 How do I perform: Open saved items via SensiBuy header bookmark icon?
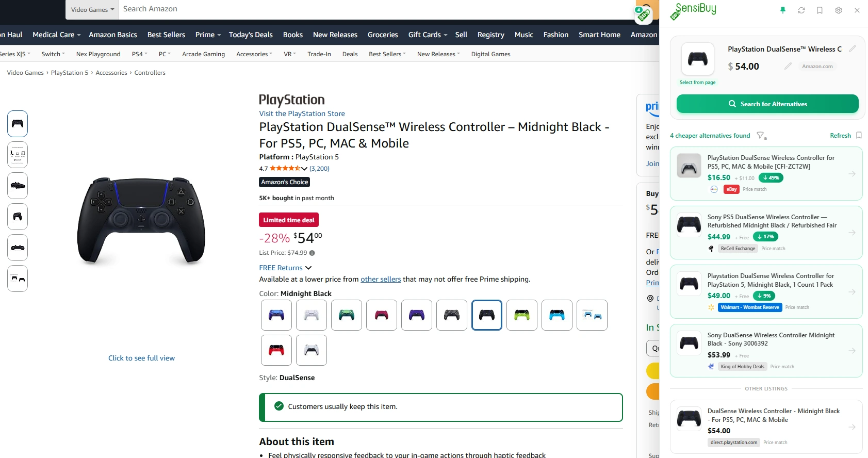(x=820, y=10)
